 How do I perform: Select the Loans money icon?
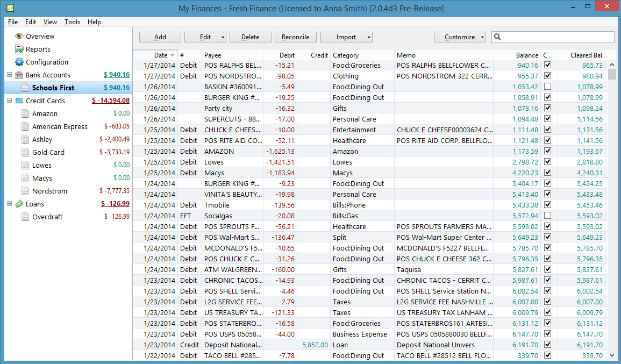(19, 204)
